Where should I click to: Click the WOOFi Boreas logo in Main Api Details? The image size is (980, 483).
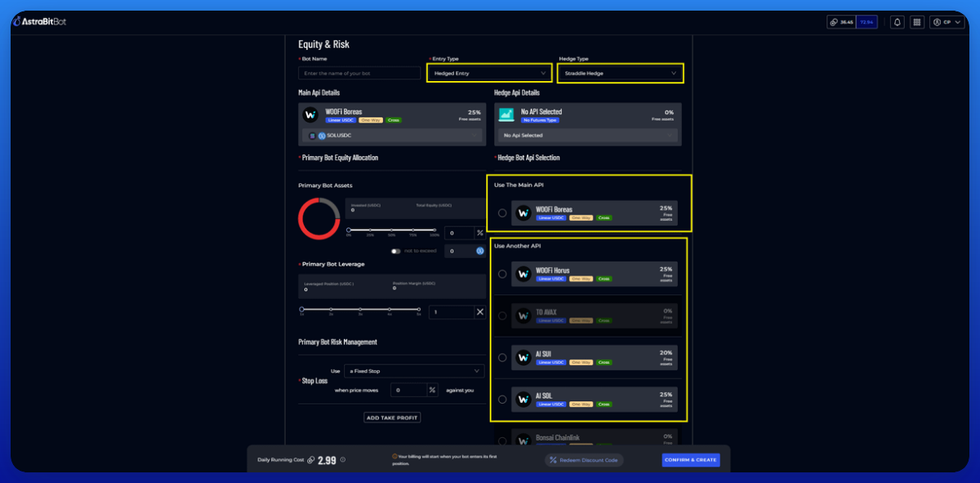tap(310, 115)
